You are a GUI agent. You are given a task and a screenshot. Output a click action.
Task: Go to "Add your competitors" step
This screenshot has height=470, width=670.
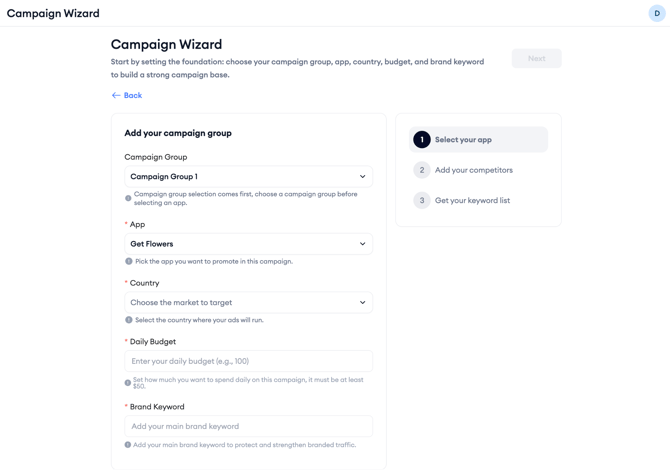coord(473,170)
